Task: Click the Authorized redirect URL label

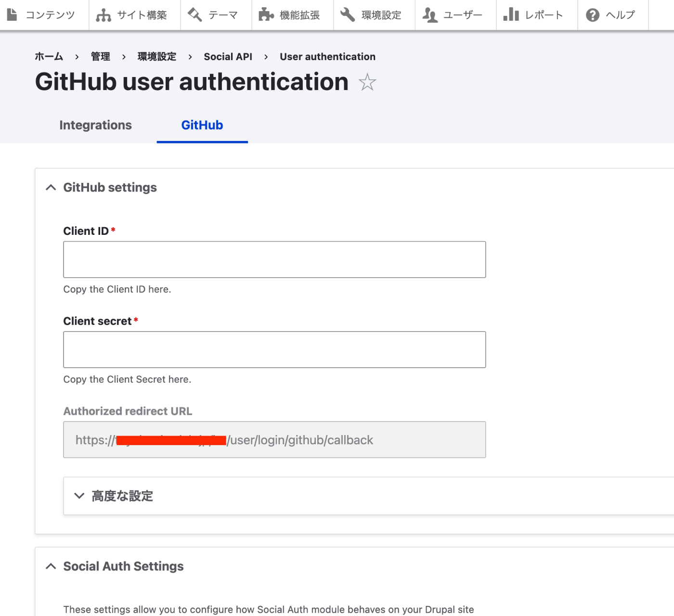Action: pos(128,411)
